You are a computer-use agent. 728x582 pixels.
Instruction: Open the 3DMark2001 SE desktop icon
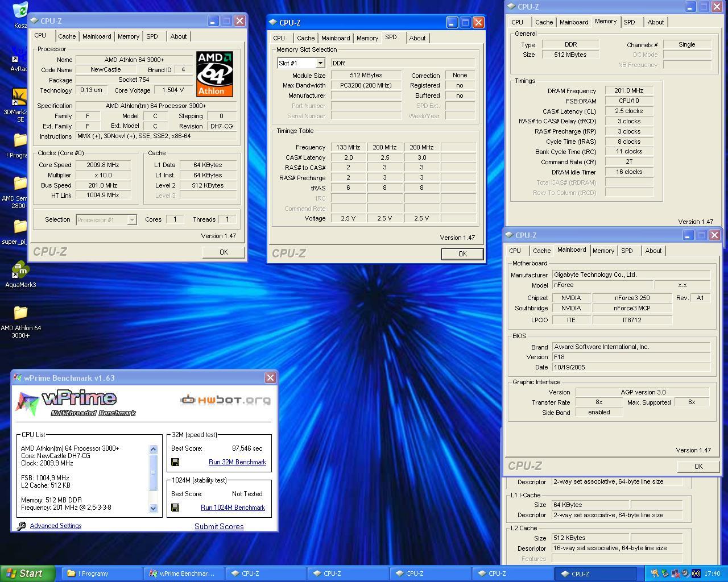pyautogui.click(x=19, y=97)
